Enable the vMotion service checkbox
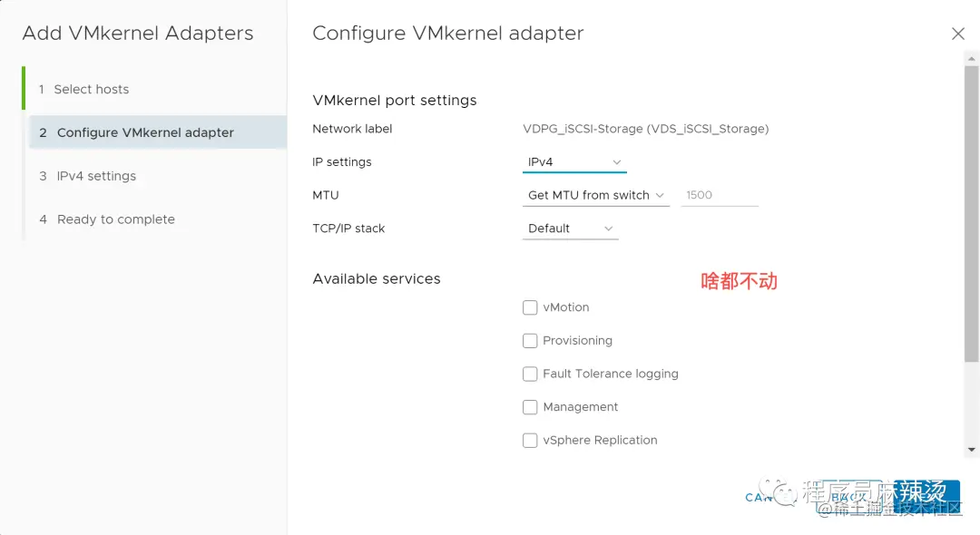This screenshot has height=535, width=980. (x=530, y=307)
